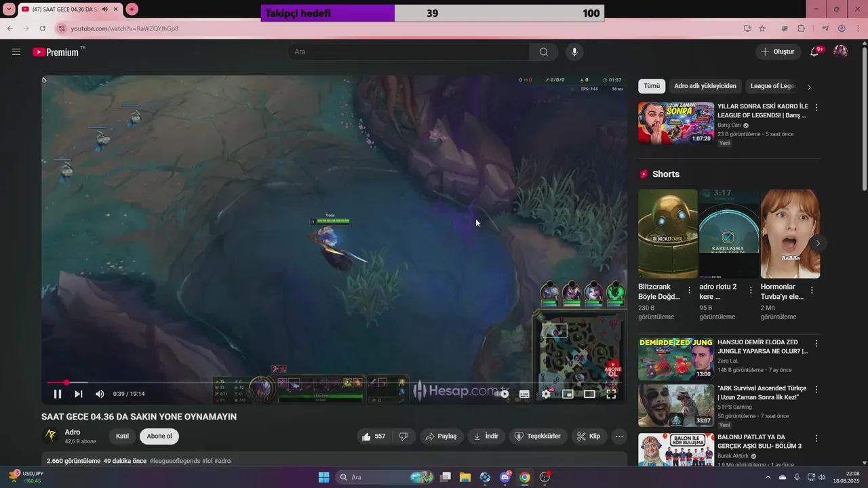Click İndir download button

coord(486,436)
